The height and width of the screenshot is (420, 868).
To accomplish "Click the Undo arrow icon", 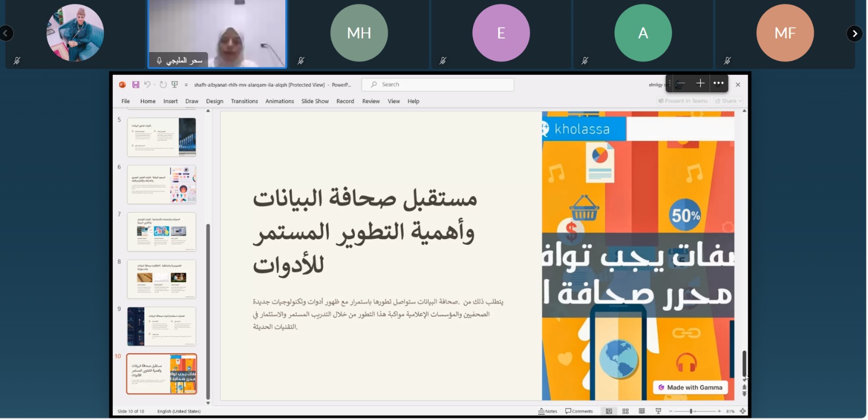I will point(147,85).
